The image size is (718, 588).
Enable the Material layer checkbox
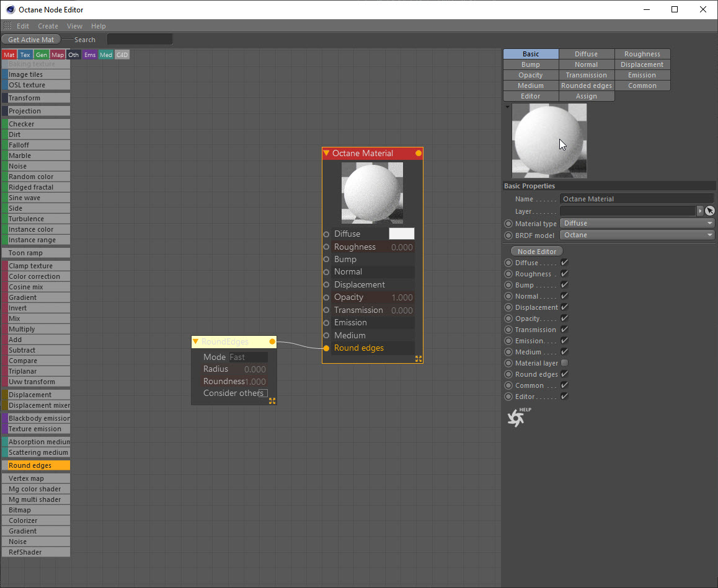pos(564,363)
